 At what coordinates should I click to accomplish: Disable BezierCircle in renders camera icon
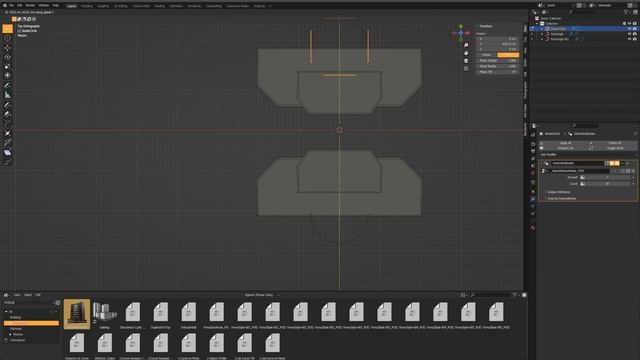click(x=635, y=29)
